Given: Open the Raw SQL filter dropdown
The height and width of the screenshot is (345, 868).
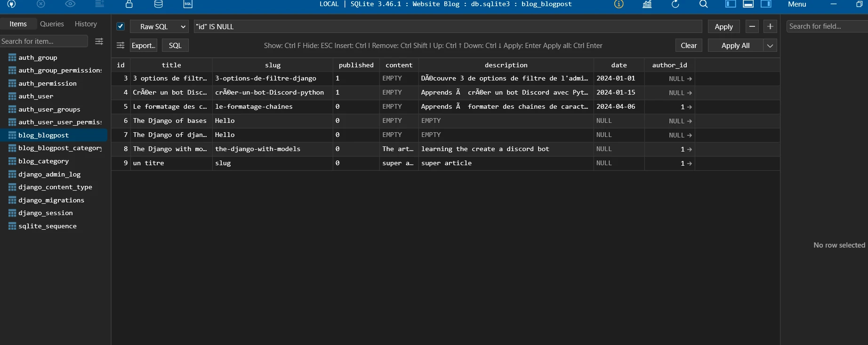Looking at the screenshot, I should tap(159, 27).
